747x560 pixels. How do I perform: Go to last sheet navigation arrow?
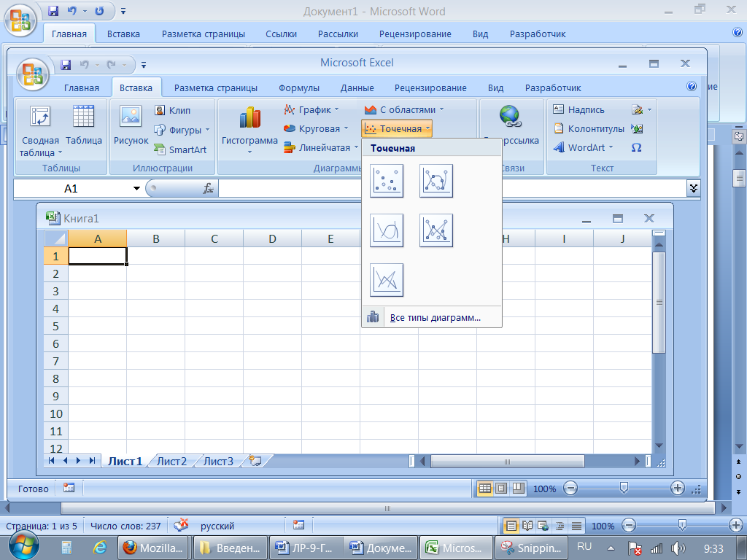(x=93, y=461)
